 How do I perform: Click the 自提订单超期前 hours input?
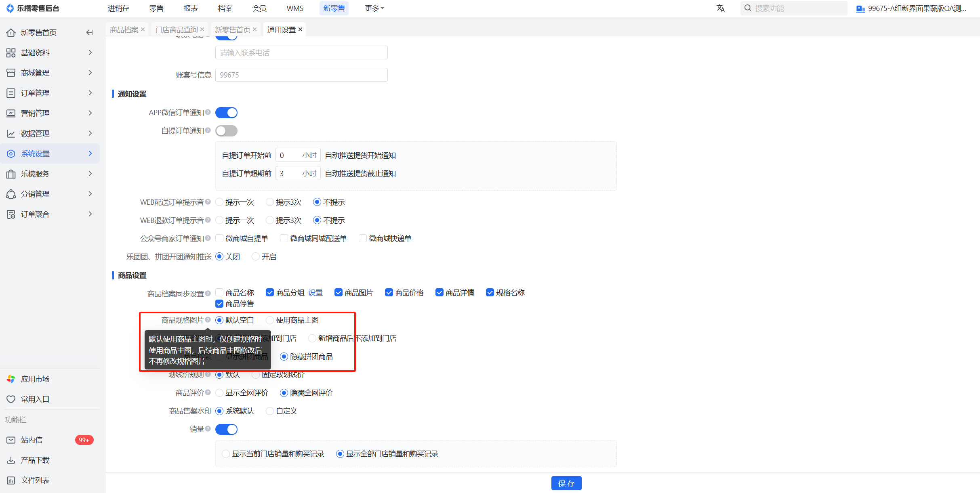(298, 173)
